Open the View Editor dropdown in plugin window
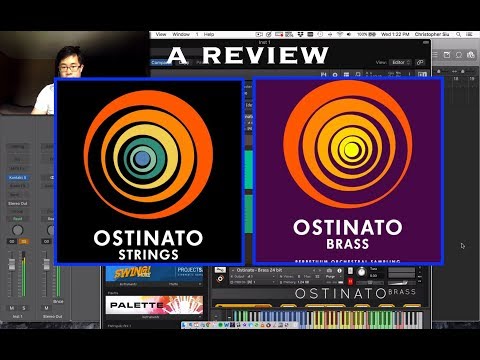 (x=401, y=62)
